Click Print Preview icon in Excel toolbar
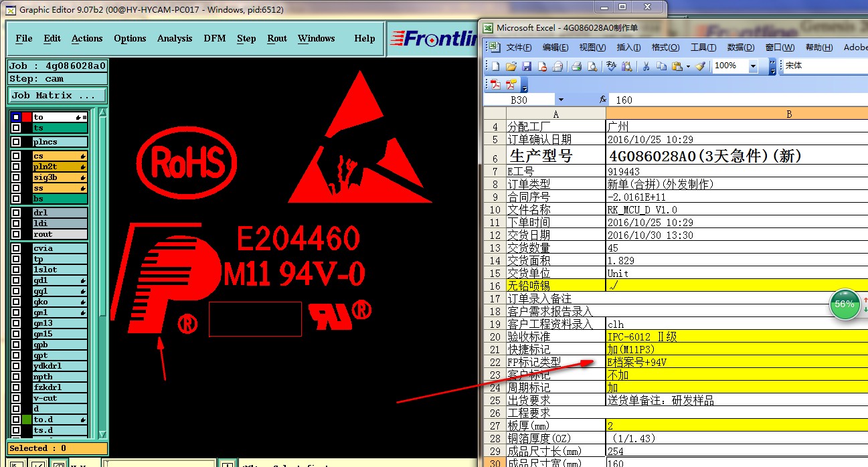 coord(592,66)
